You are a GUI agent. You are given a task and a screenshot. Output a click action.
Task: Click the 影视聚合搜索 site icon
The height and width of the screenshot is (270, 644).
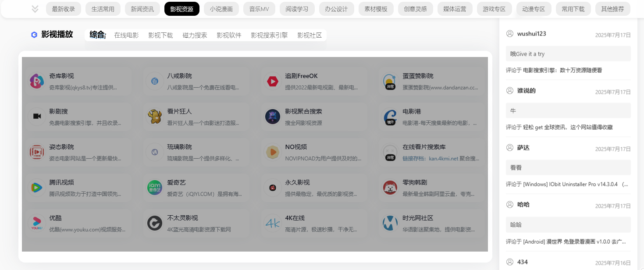273,117
